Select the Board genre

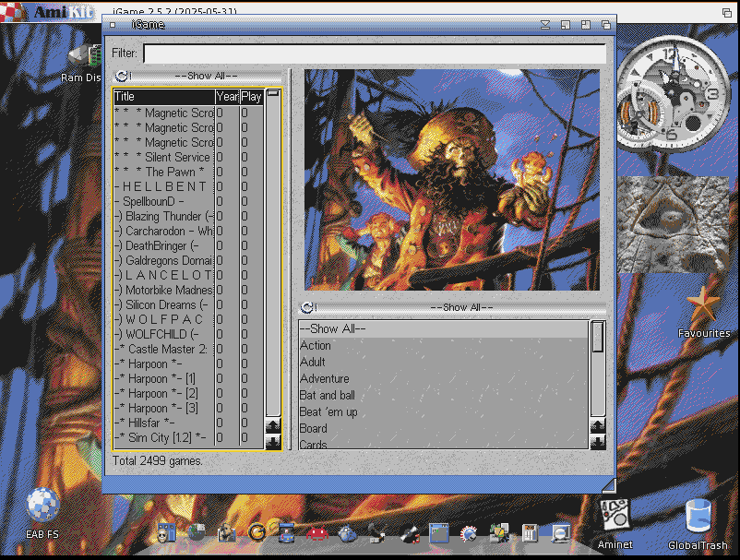coord(444,428)
